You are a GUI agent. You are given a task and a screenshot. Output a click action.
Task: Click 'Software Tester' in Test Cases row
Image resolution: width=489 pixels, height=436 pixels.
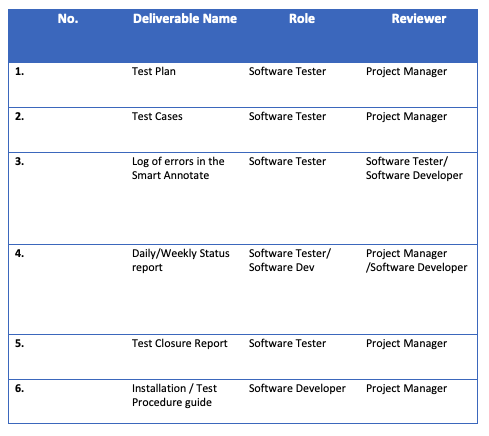tap(287, 116)
